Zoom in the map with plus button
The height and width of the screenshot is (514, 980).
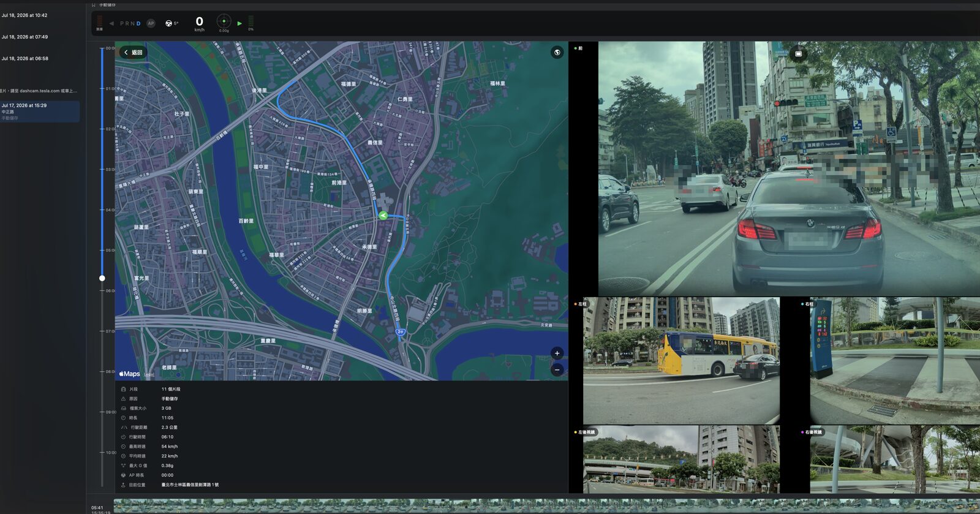coord(557,353)
